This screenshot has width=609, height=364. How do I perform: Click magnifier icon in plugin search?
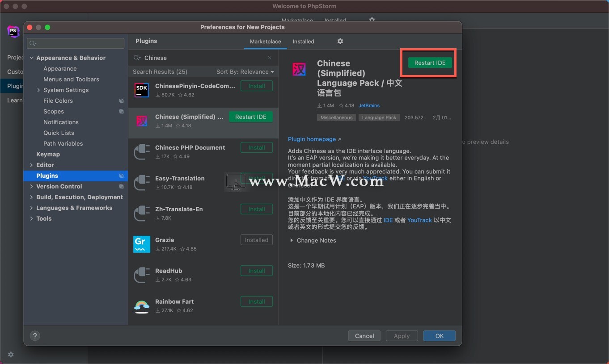[x=137, y=58]
